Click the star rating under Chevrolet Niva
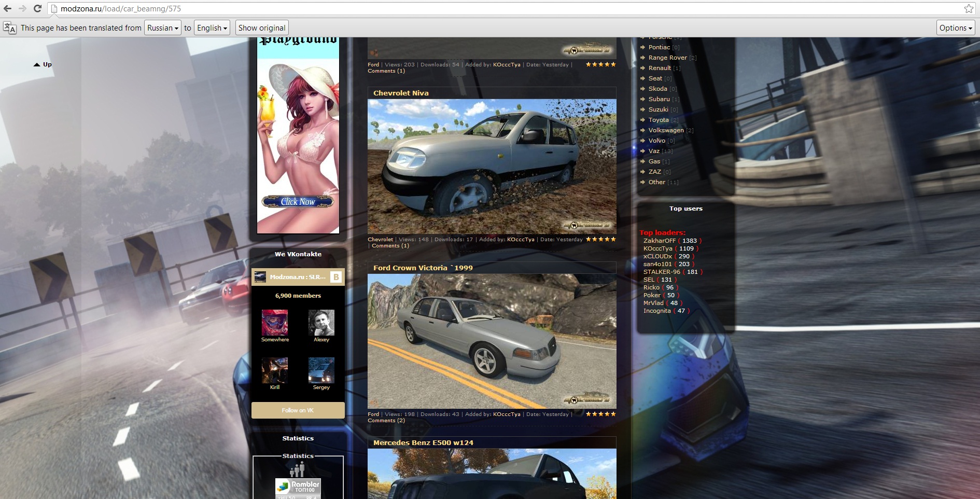The image size is (980, 499). 601,239
